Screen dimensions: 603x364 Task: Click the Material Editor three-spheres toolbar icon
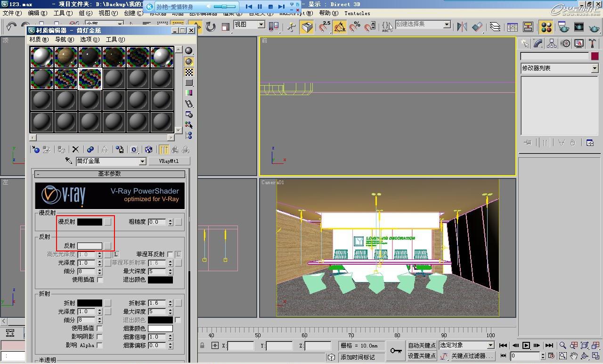(x=546, y=27)
